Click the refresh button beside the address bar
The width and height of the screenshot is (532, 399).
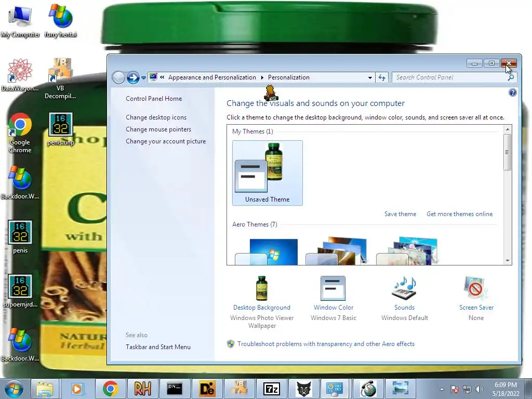click(382, 78)
